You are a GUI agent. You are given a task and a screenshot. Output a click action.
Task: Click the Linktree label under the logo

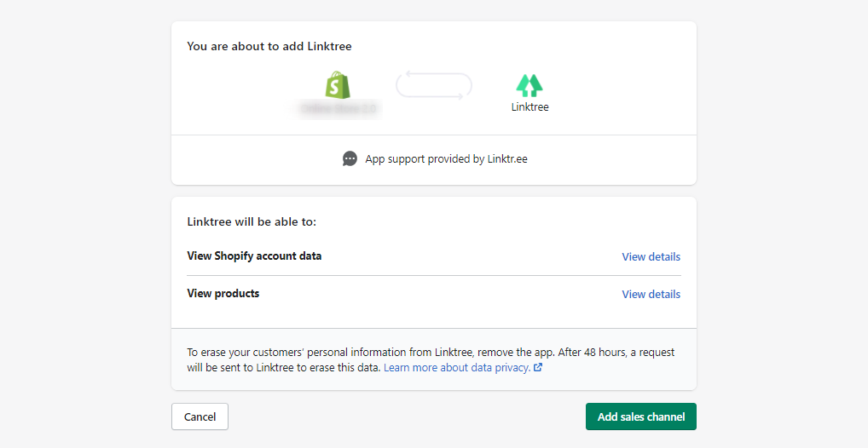tap(529, 107)
